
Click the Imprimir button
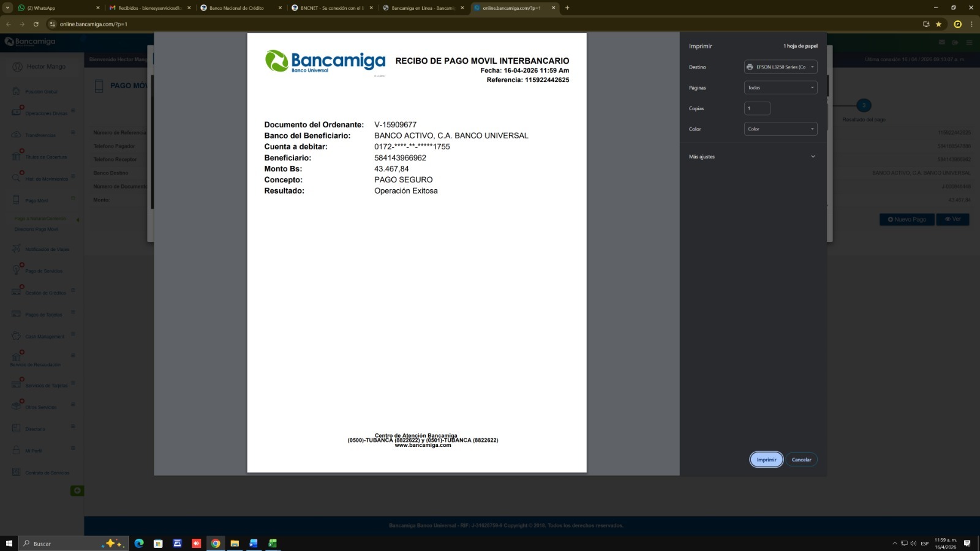tap(766, 459)
